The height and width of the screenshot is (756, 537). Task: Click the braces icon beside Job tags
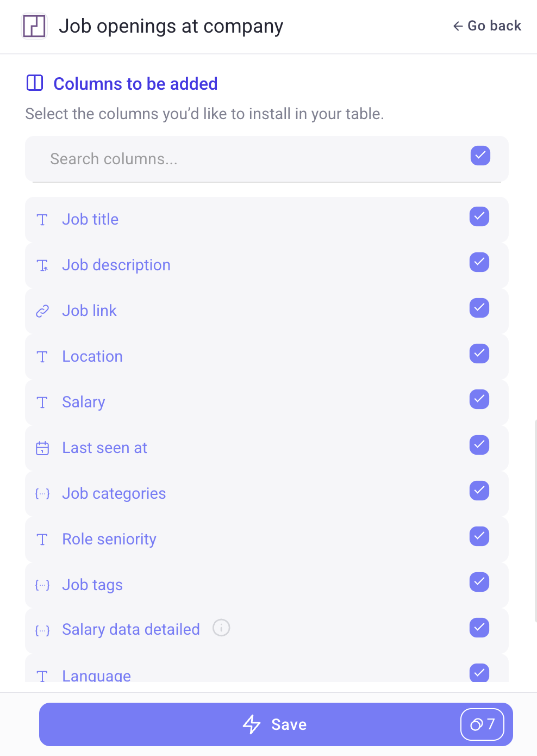click(x=42, y=585)
